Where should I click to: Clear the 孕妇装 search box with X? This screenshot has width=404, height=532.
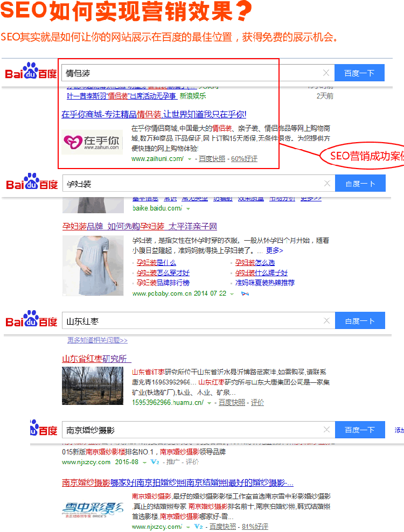click(327, 184)
